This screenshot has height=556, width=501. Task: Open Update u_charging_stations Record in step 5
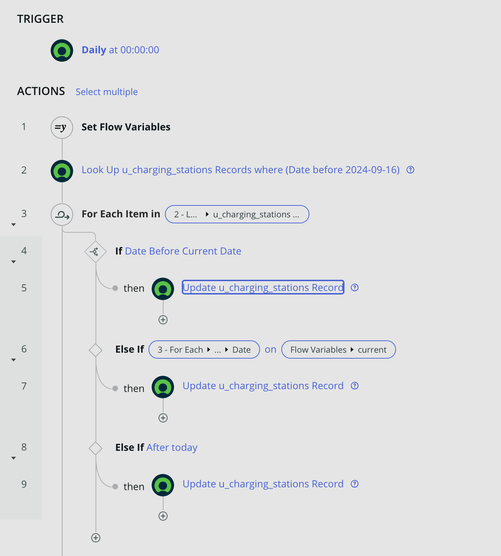tap(263, 288)
